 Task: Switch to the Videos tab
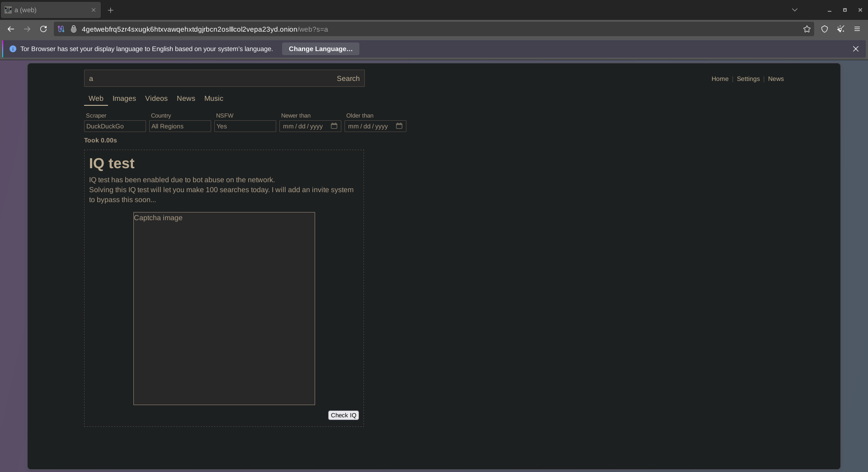[x=156, y=99]
